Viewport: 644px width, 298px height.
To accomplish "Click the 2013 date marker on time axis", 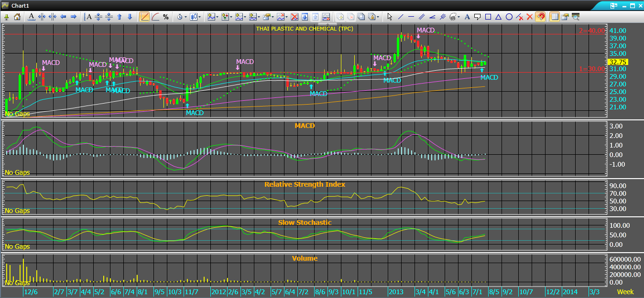I will click(x=395, y=291).
